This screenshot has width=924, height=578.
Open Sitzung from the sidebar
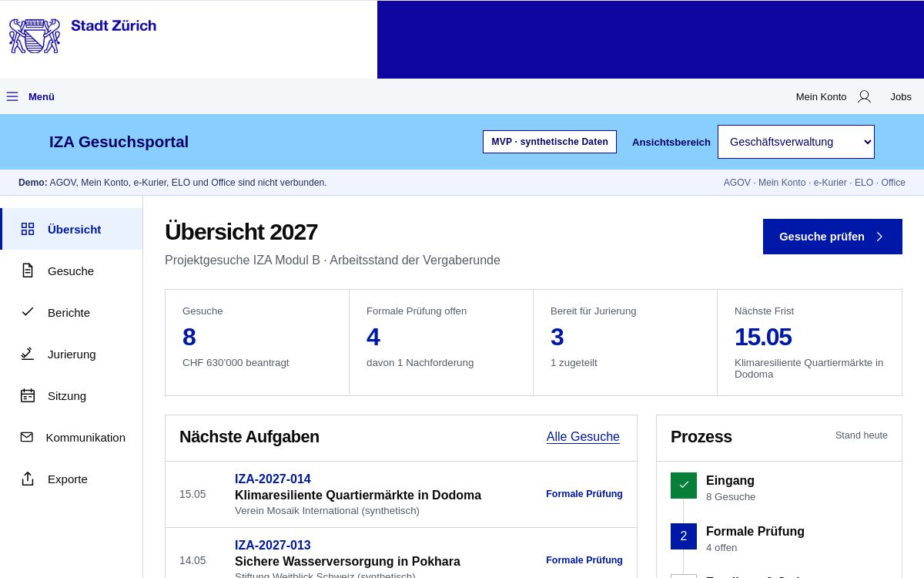tap(72, 395)
